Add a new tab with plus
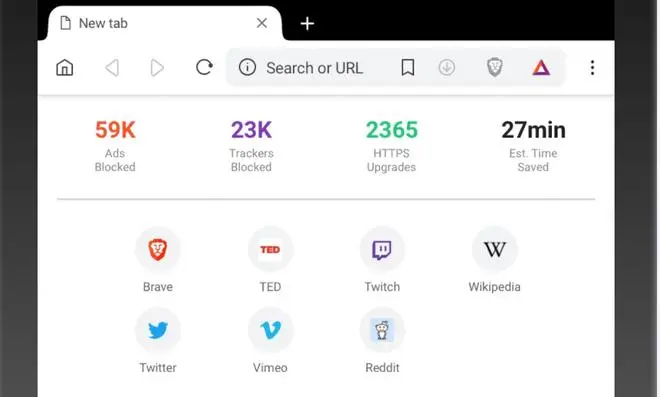660x397 pixels. [x=307, y=24]
